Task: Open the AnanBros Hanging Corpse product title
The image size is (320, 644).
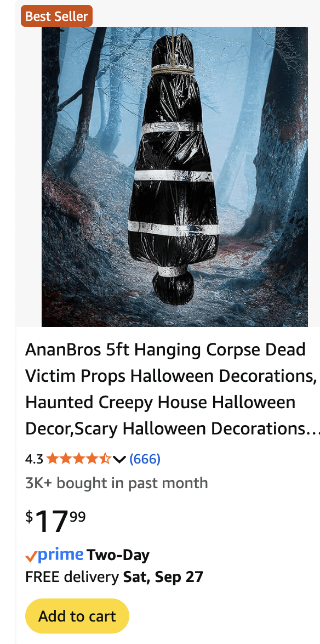Action: click(170, 389)
